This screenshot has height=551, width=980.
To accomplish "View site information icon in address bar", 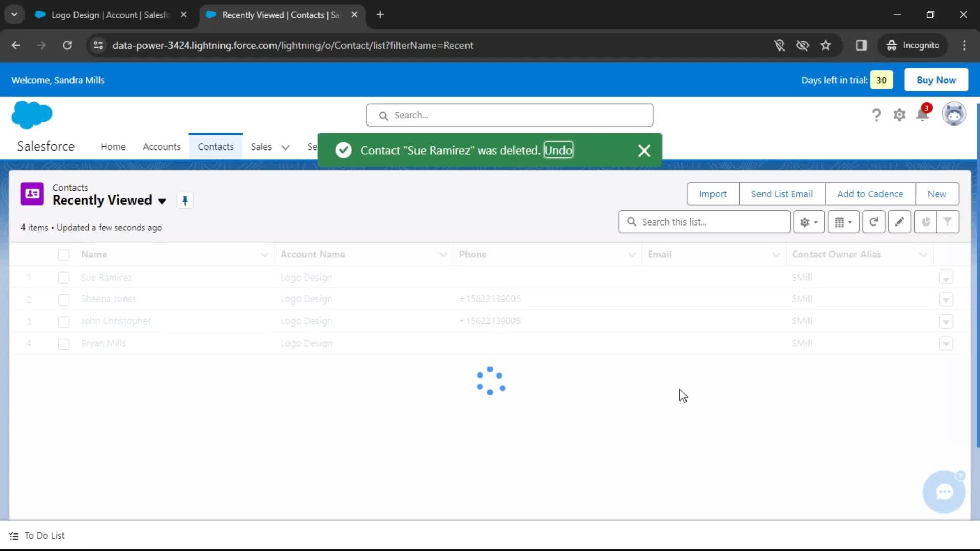I will point(98,45).
